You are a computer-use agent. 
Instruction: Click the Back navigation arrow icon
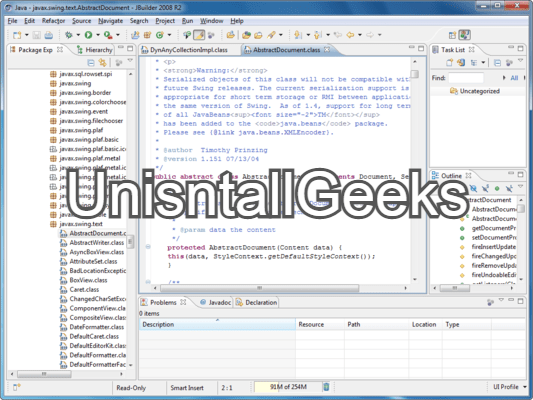click(350, 35)
